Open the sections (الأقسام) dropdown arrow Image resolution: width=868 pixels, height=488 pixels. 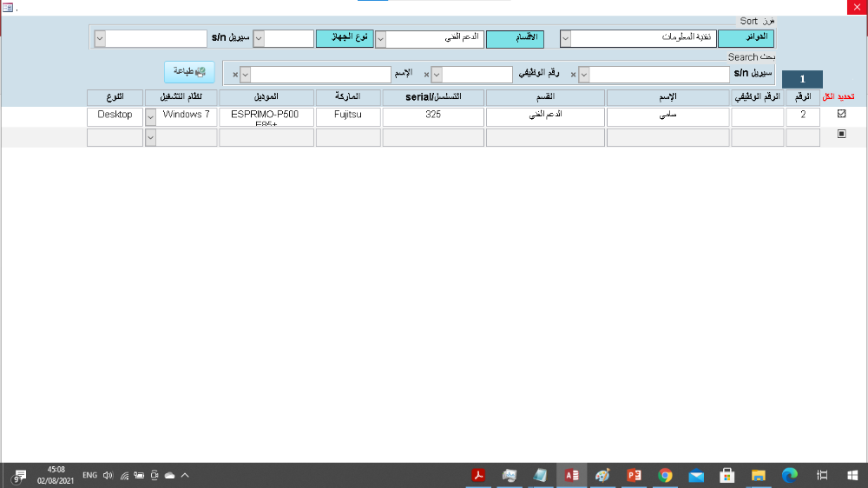[380, 39]
